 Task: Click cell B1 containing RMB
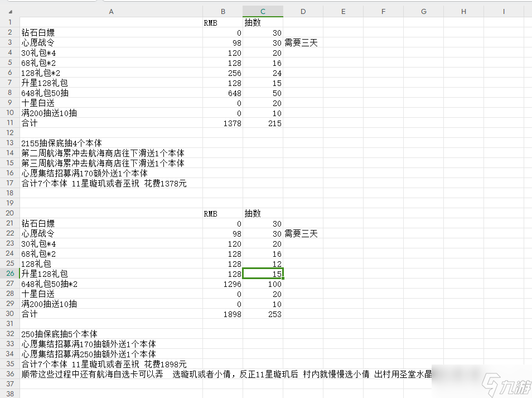(223, 22)
